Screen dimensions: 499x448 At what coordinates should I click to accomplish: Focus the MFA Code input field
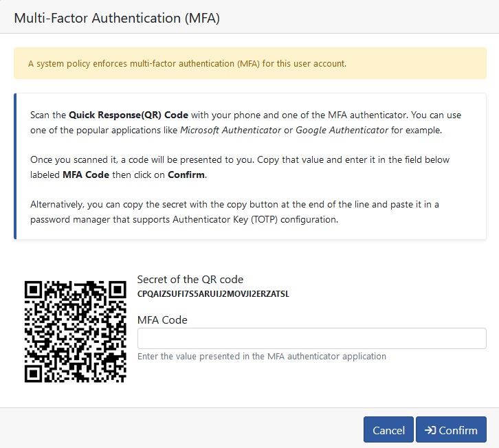[x=311, y=338]
